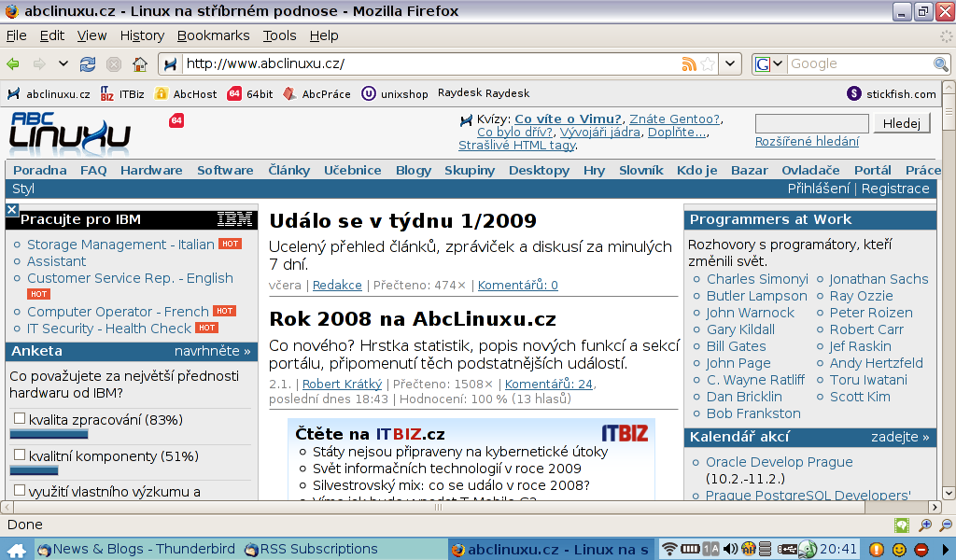Open the abclinuxu.cz bookmark in the toolbar
Screen dimensions: 956x560
pos(49,94)
